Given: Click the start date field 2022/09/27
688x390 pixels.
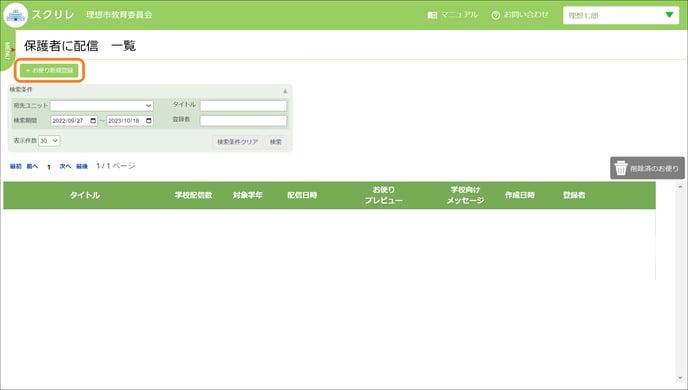Looking at the screenshot, I should (x=74, y=121).
